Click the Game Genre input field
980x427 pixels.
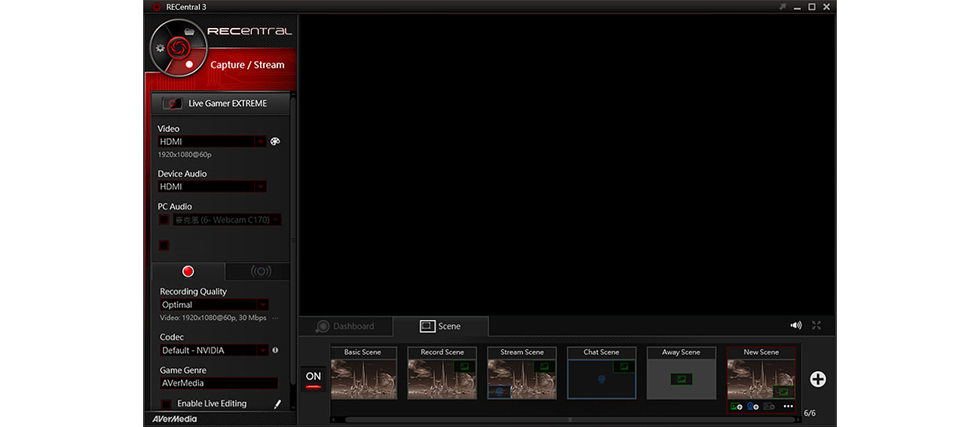coord(219,383)
